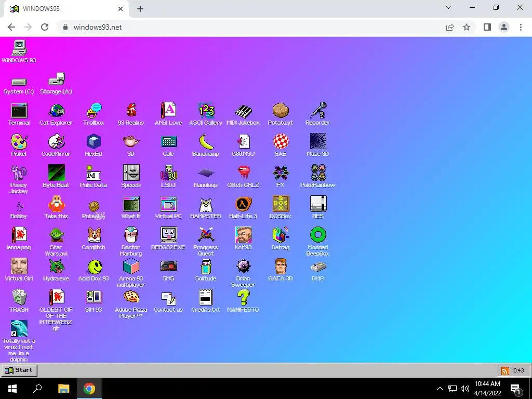Viewport: 532px width, 399px height.
Task: Launch the Calc calculator icon
Action: coord(169,141)
